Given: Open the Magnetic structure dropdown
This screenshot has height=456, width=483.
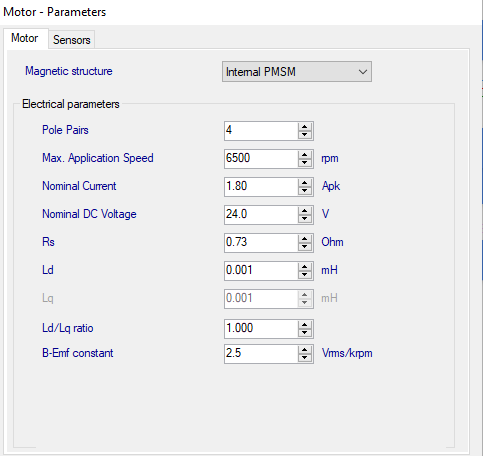Looking at the screenshot, I should point(297,71).
